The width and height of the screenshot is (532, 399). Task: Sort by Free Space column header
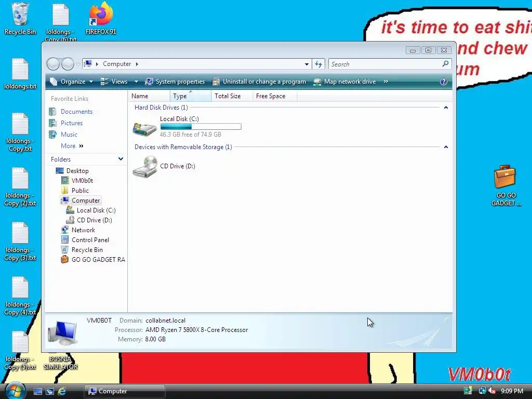click(x=275, y=96)
